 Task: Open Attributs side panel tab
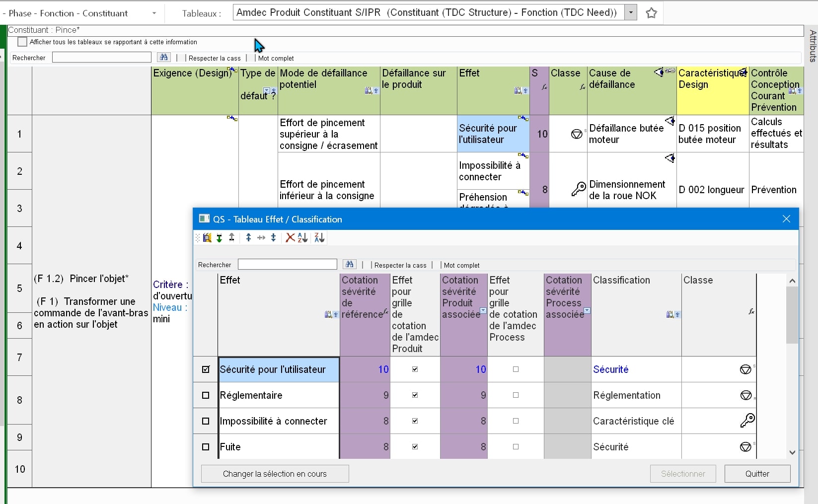[x=813, y=46]
